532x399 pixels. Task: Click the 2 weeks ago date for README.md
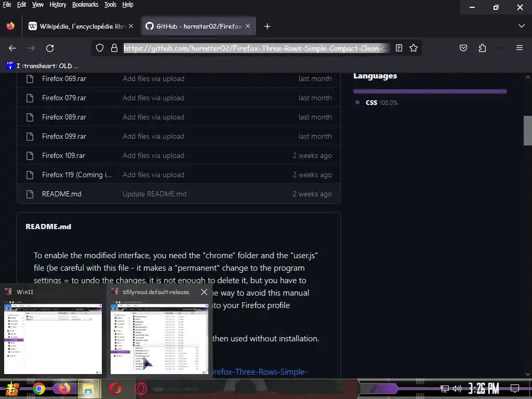pos(312,194)
